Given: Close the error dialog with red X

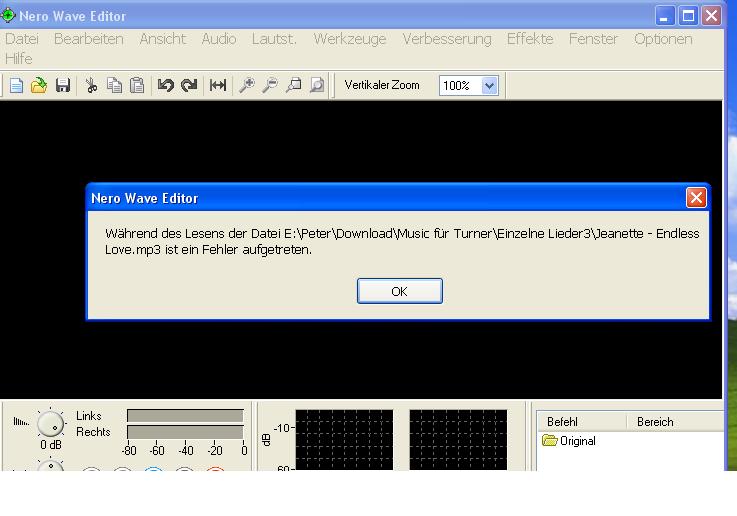Looking at the screenshot, I should tap(696, 197).
